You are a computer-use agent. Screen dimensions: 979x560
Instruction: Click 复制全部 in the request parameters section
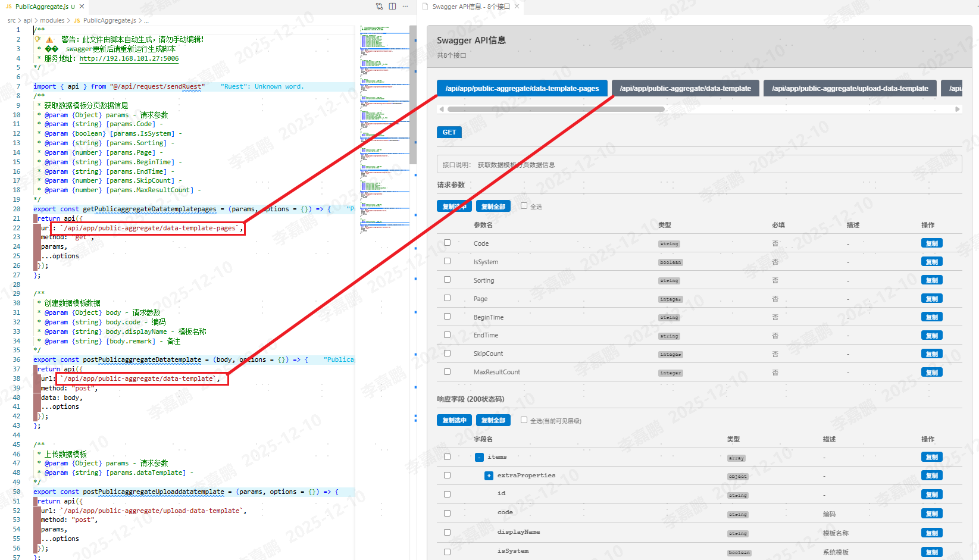click(x=493, y=207)
